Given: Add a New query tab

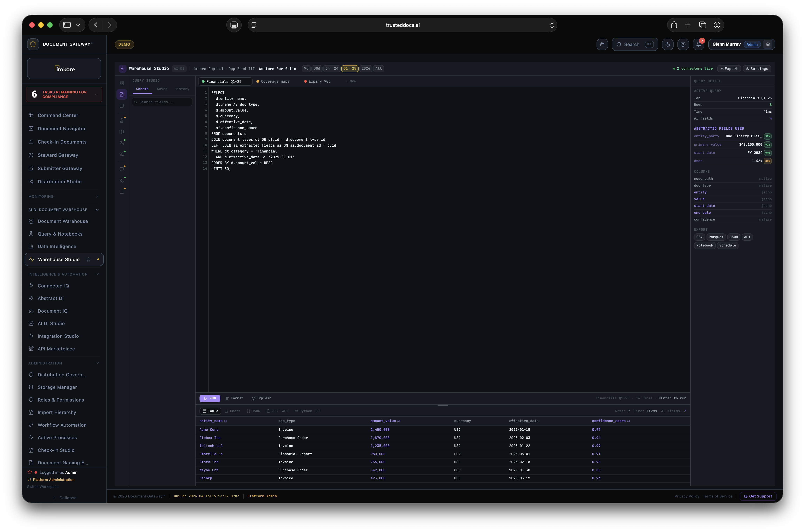Looking at the screenshot, I should pyautogui.click(x=351, y=82).
